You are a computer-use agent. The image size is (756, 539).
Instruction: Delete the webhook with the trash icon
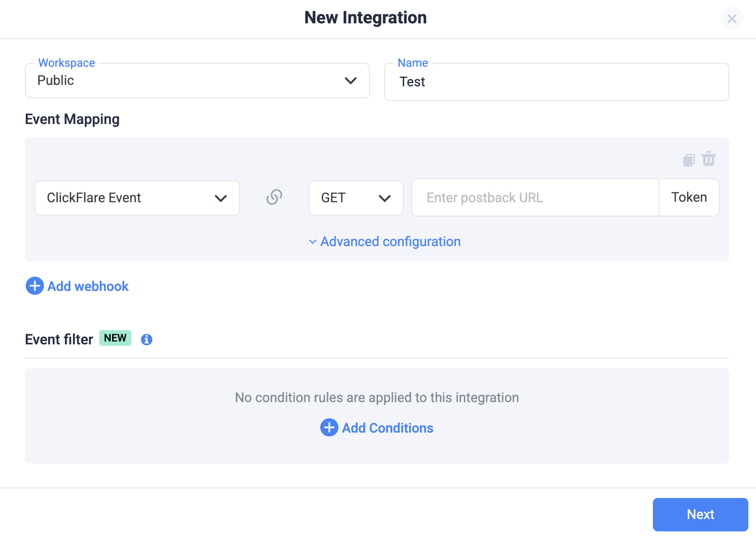point(709,159)
